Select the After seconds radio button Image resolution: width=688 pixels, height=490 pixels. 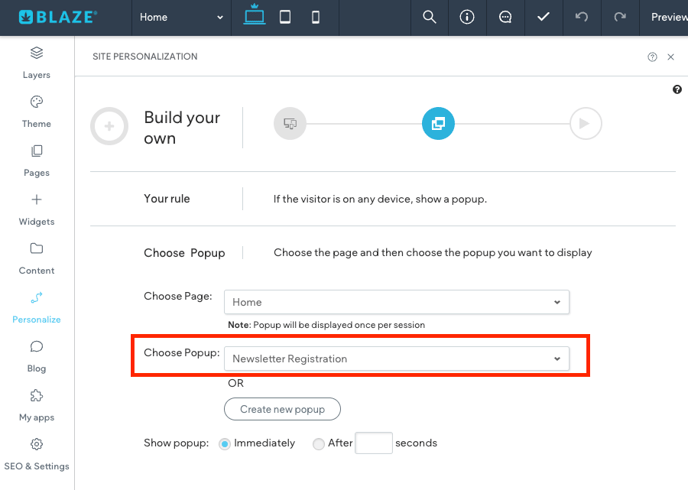(x=319, y=443)
